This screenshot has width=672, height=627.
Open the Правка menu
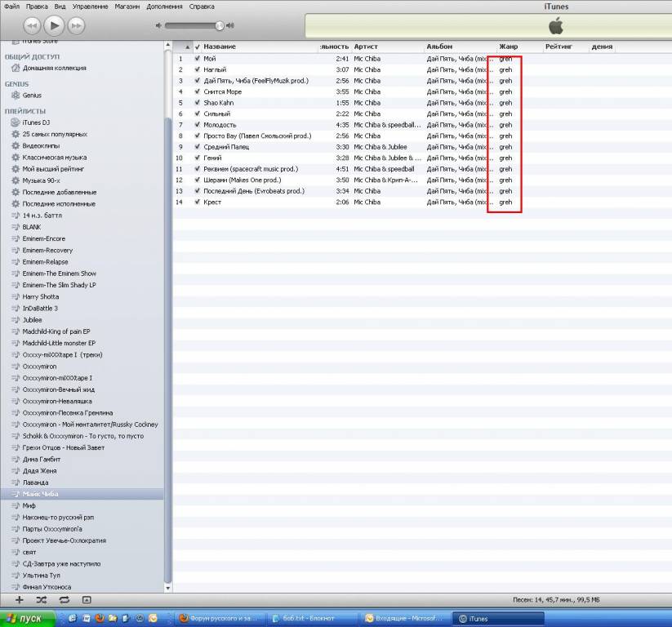point(37,7)
